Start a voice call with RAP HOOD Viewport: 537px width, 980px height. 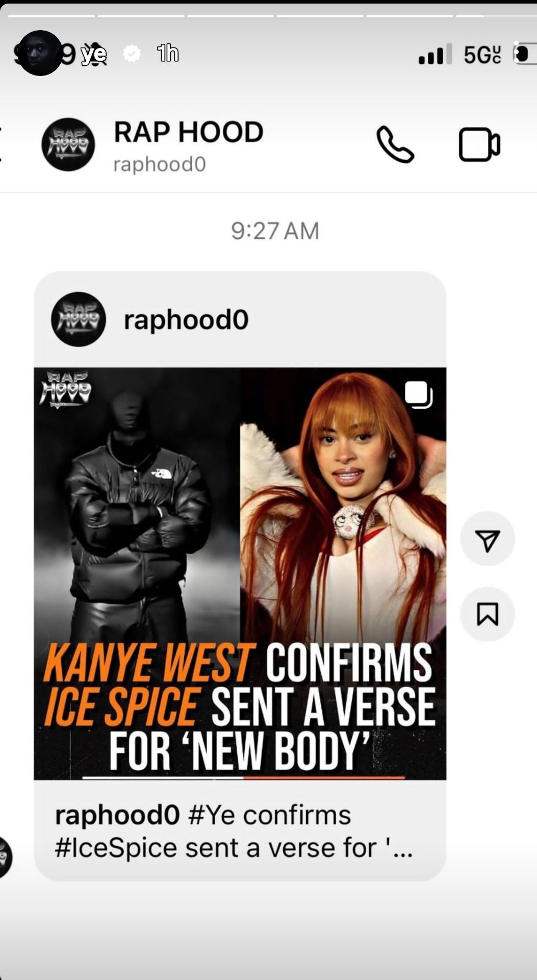pos(395,144)
